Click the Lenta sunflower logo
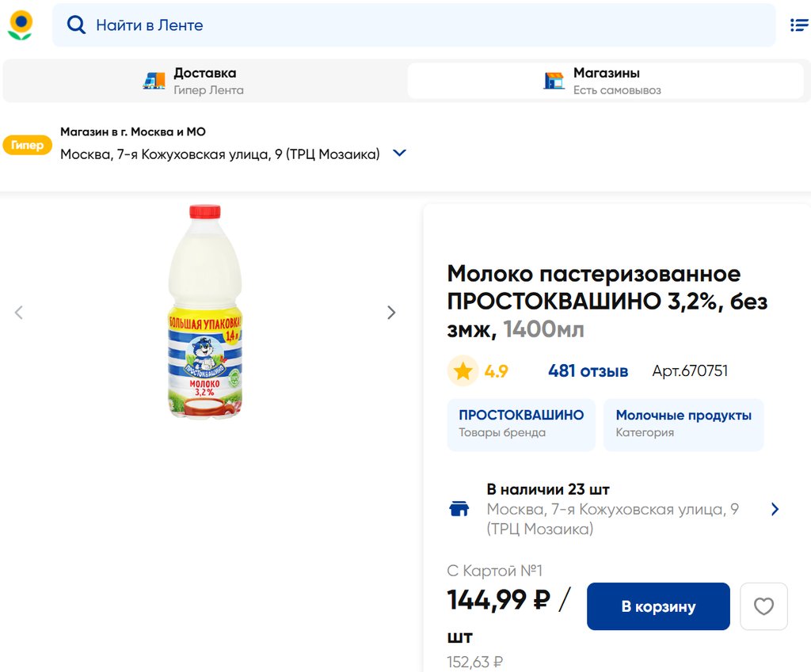 (x=20, y=25)
